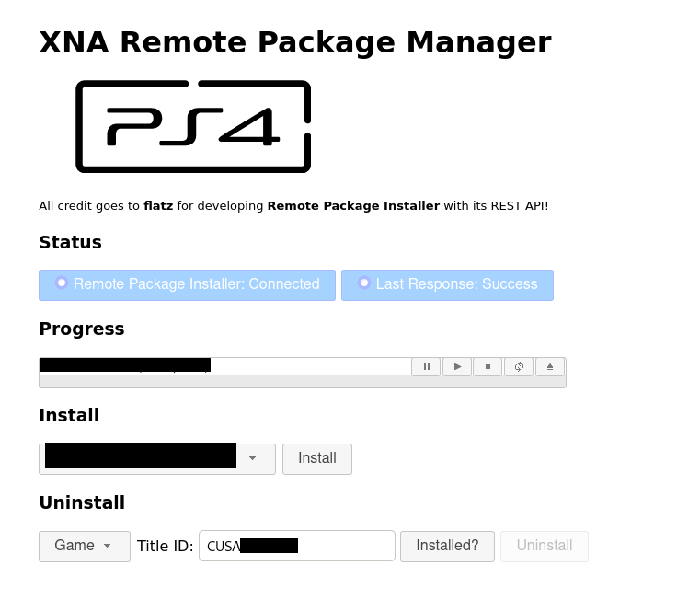Viewport: 700px width, 600px height.
Task: Click the PS4 logo image
Action: pos(193,126)
